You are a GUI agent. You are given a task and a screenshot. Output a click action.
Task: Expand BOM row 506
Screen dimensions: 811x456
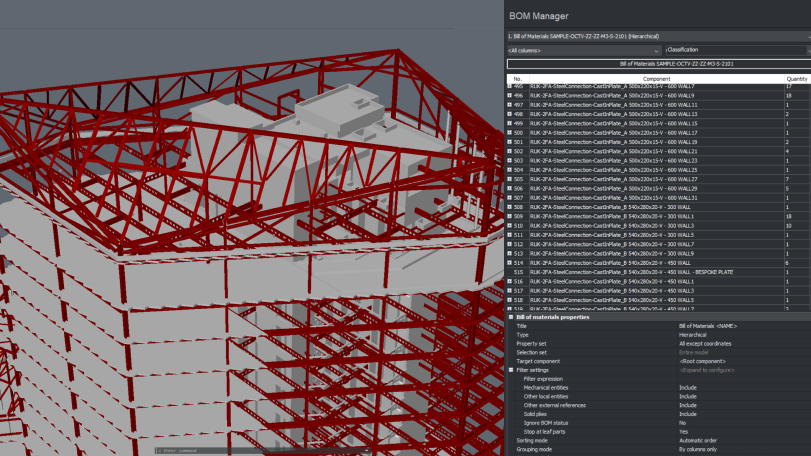coord(509,189)
